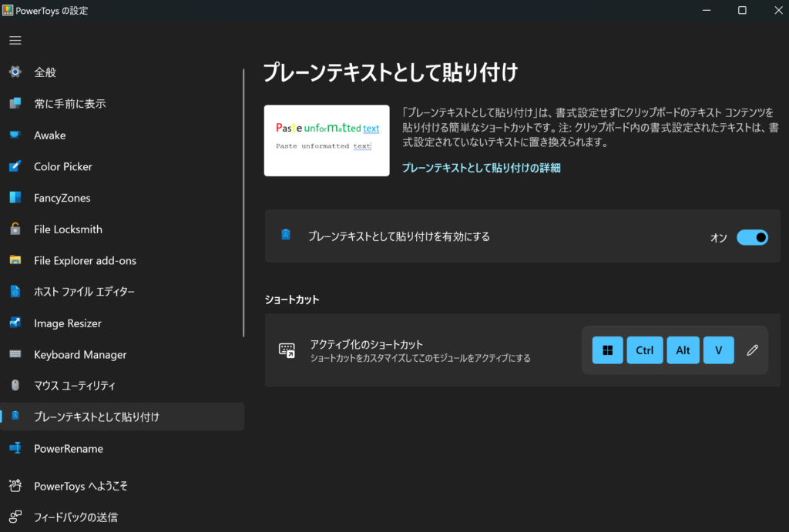Screen dimensions: 789x532
Task: Open File Locksmith settings page
Action: 123,229
